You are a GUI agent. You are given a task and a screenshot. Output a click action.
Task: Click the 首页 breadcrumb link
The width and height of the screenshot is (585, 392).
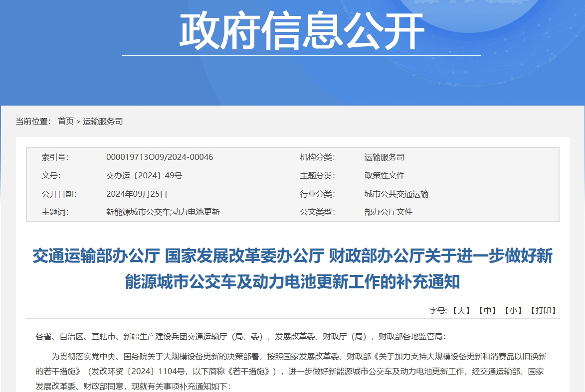tap(65, 121)
